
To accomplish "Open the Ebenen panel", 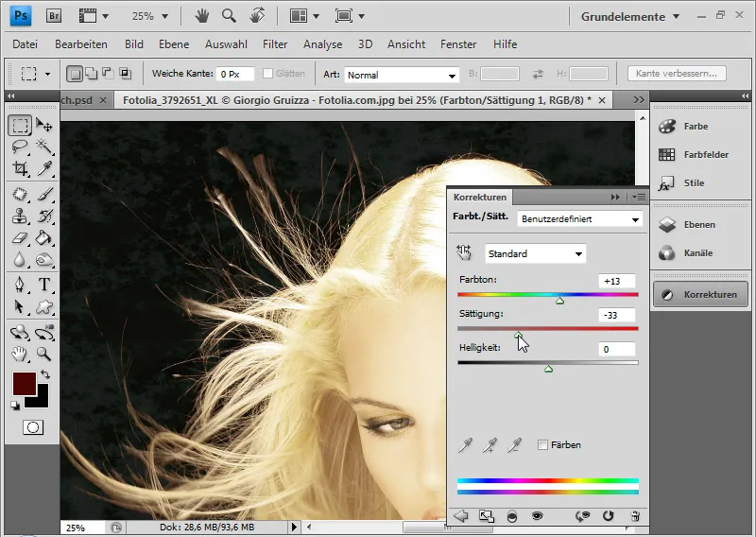I will click(x=699, y=225).
